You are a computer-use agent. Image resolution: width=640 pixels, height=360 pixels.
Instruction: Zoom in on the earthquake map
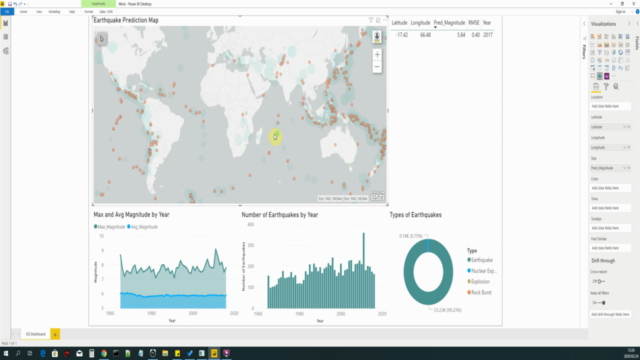(377, 55)
